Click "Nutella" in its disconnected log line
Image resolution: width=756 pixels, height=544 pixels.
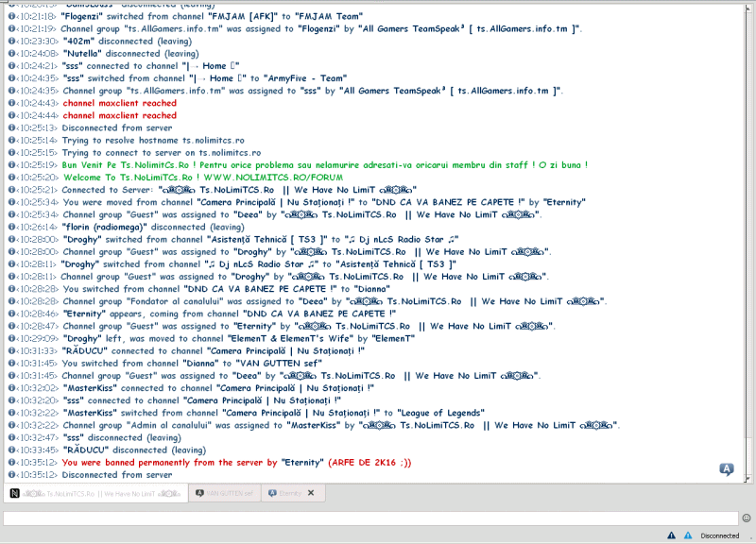(x=82, y=54)
